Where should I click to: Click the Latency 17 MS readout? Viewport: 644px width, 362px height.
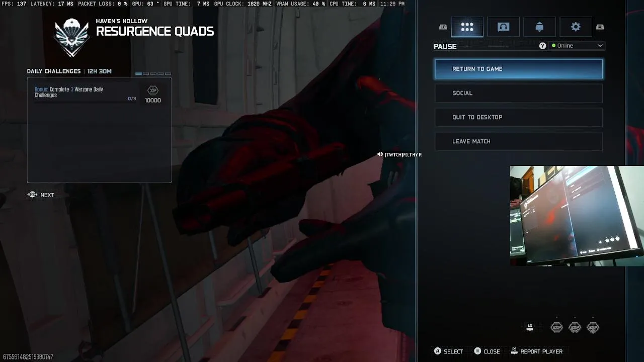tap(52, 4)
